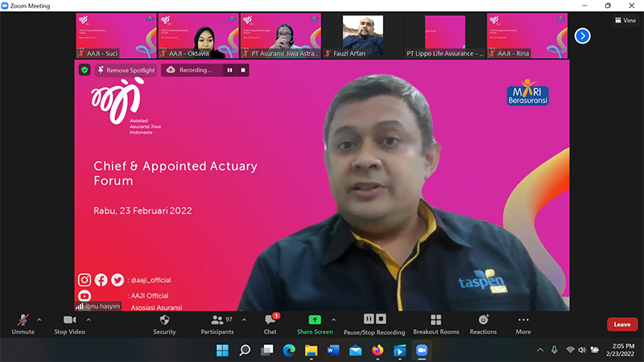Open the Participants panel
This screenshot has width=644, height=362.
click(x=217, y=324)
